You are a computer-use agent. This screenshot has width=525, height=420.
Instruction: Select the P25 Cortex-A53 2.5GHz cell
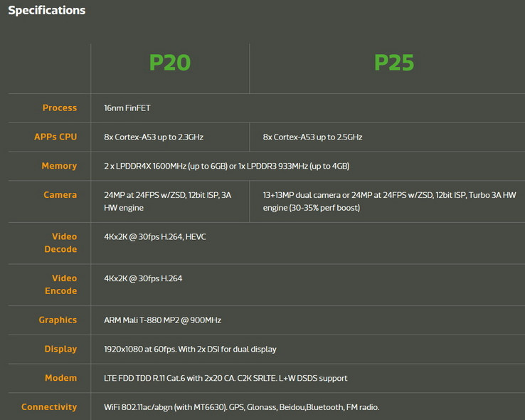(312, 137)
